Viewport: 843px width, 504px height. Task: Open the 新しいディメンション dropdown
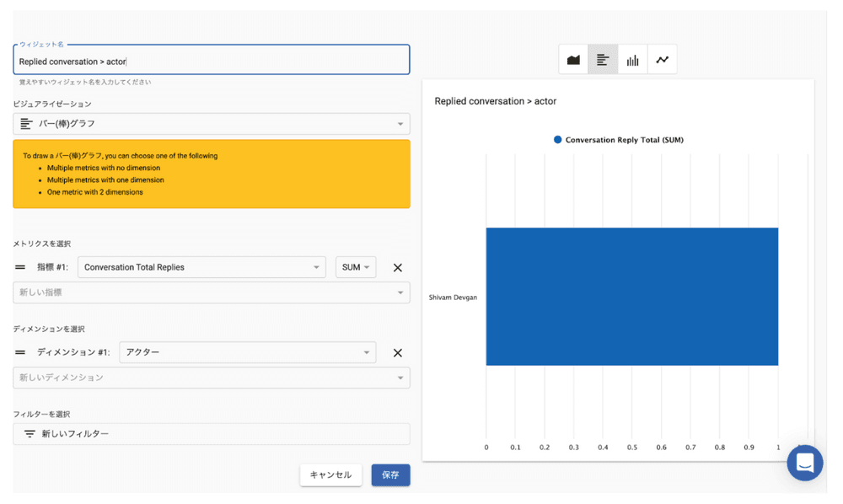coord(211,378)
